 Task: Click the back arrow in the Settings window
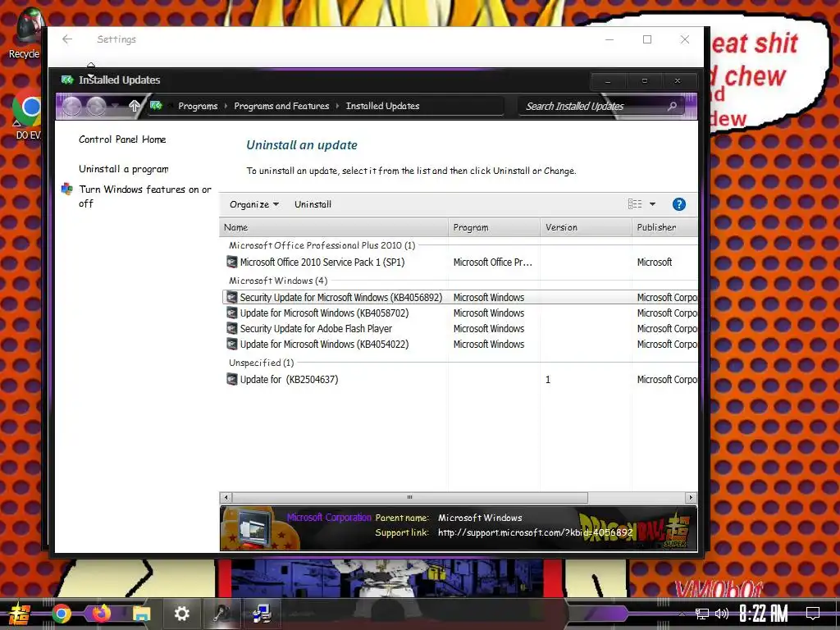pyautogui.click(x=67, y=39)
